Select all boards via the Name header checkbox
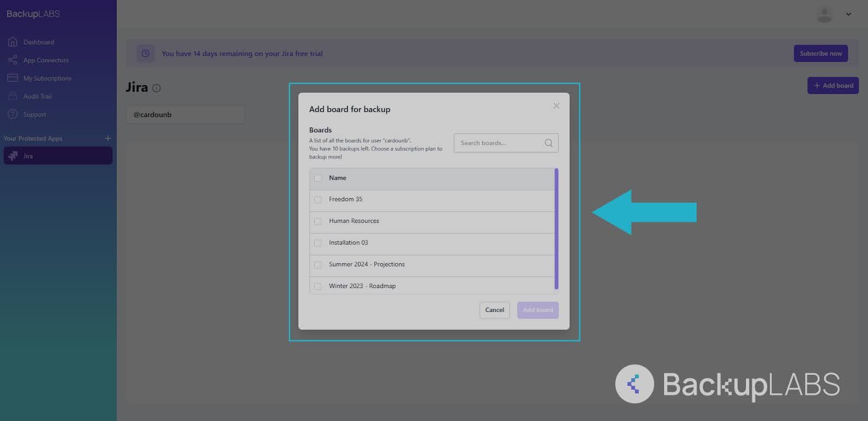The image size is (868, 421). click(x=318, y=178)
